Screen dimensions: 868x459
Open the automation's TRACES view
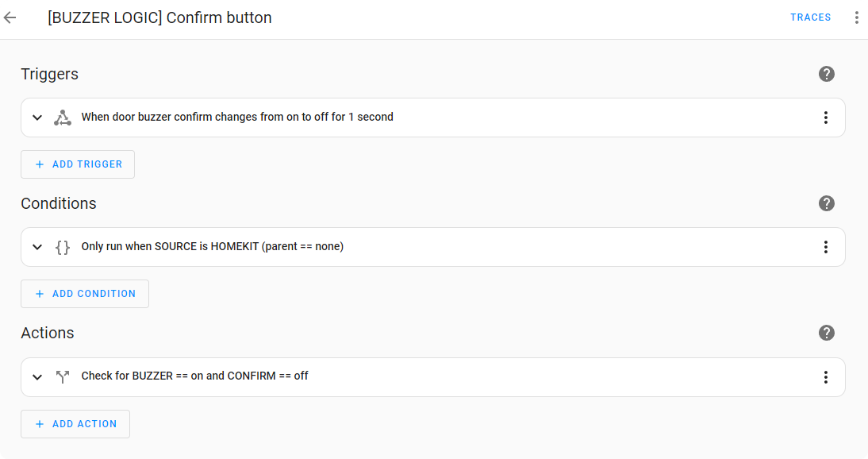(810, 17)
